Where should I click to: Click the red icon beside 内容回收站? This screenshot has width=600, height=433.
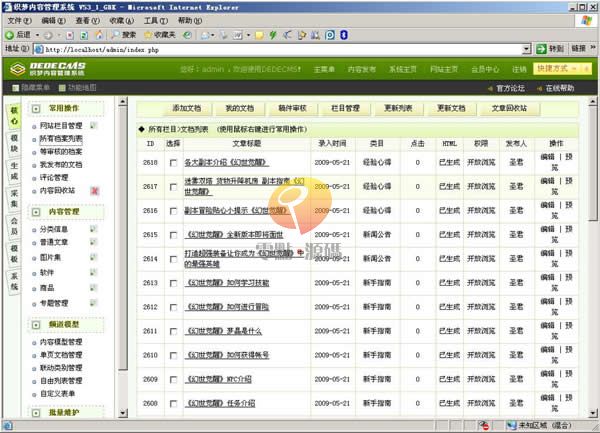click(95, 190)
